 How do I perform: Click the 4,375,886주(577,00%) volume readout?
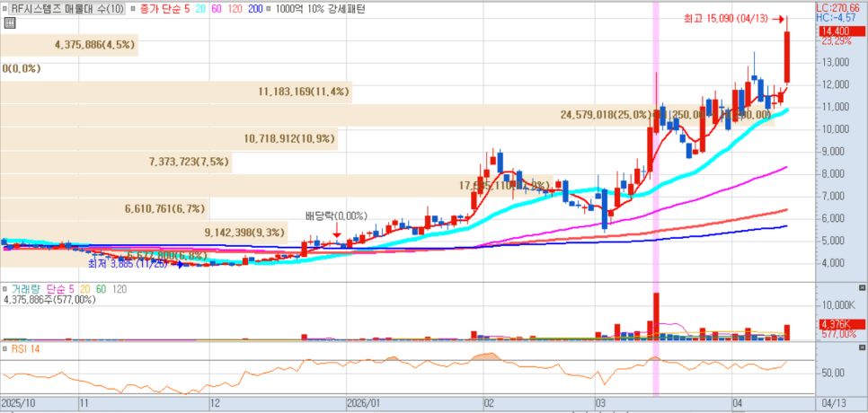(x=49, y=300)
